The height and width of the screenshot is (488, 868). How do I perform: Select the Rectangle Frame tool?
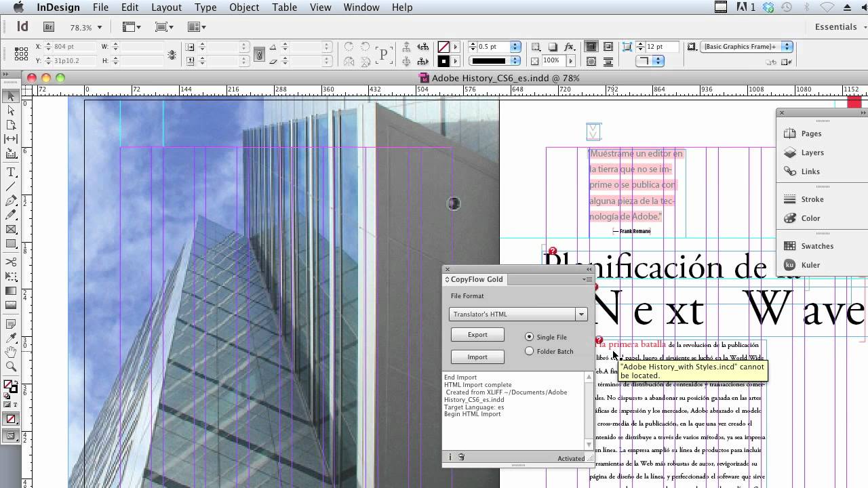click(11, 229)
